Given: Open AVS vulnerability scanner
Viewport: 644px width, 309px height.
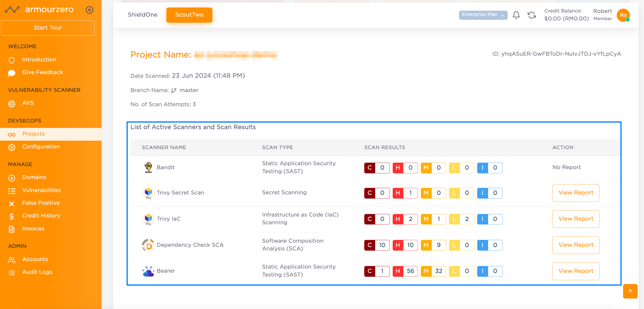Looking at the screenshot, I should pyautogui.click(x=28, y=103).
